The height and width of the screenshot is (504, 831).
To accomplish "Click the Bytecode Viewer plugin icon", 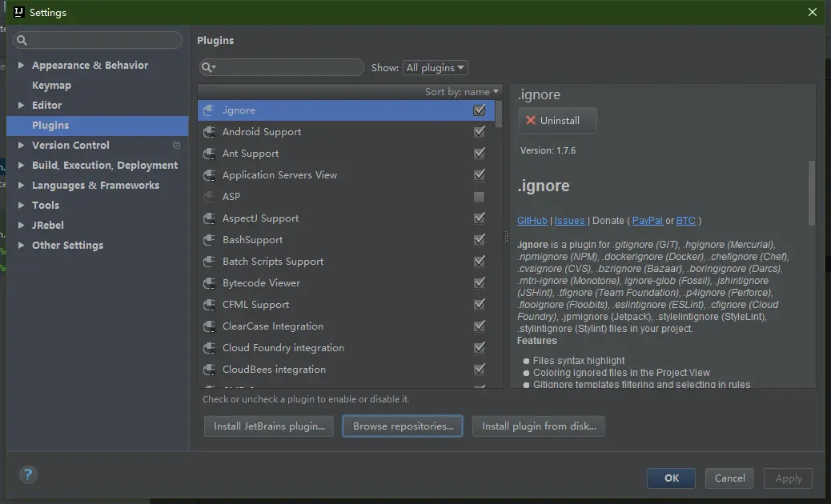I will [x=209, y=283].
